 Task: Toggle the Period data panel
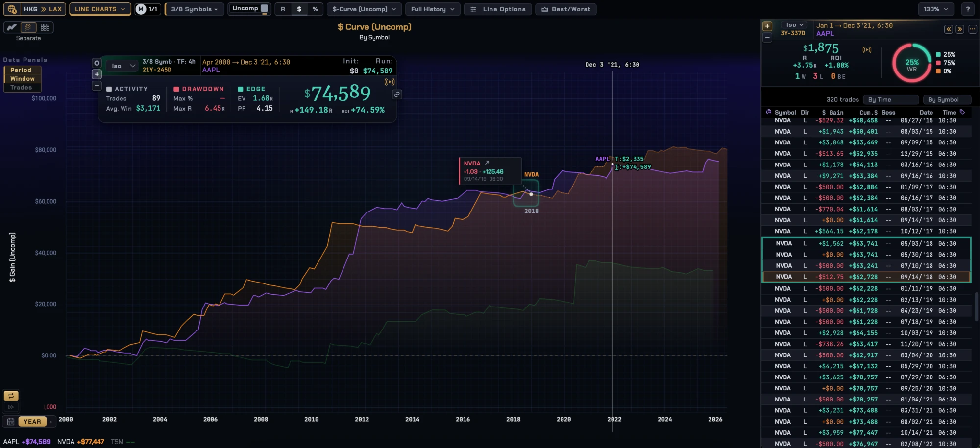(22, 70)
